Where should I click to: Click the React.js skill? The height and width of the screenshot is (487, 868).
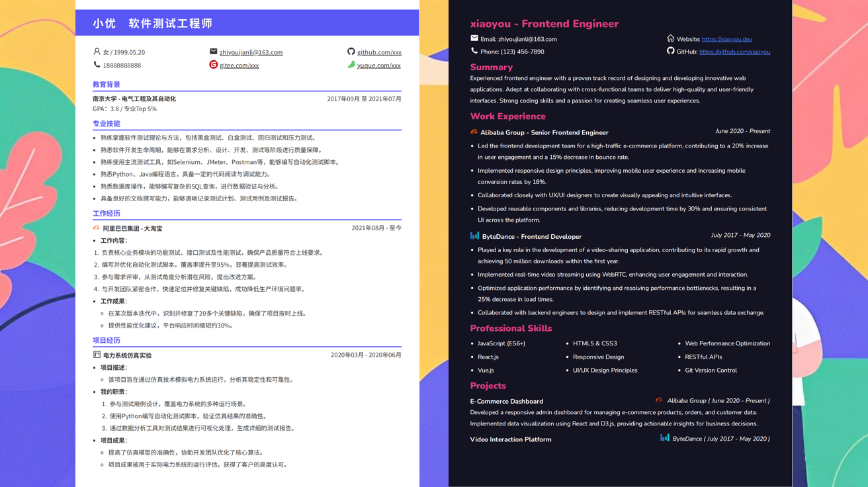[488, 357]
